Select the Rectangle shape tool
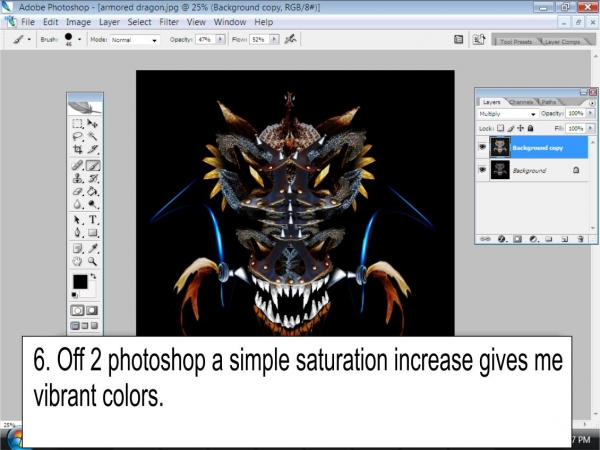The width and height of the screenshot is (600, 450). (92, 233)
